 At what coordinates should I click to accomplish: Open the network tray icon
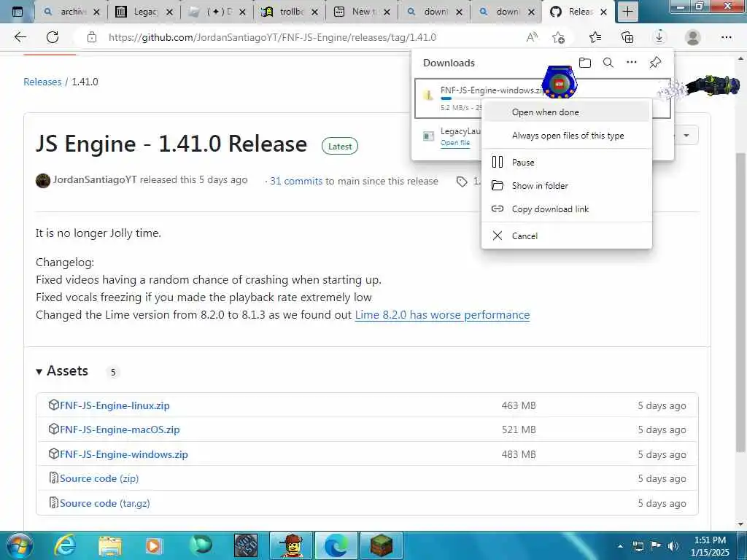pos(638,546)
